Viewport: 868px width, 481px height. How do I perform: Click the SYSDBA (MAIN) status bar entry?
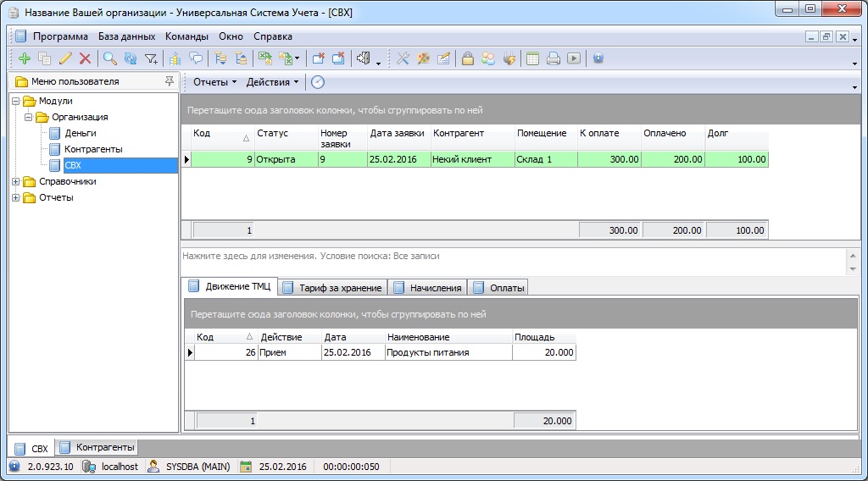tap(190, 467)
